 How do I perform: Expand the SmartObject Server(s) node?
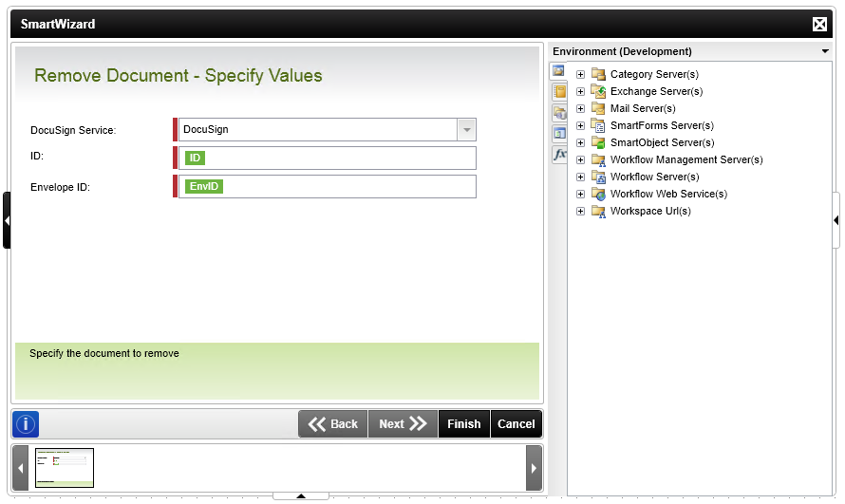580,142
